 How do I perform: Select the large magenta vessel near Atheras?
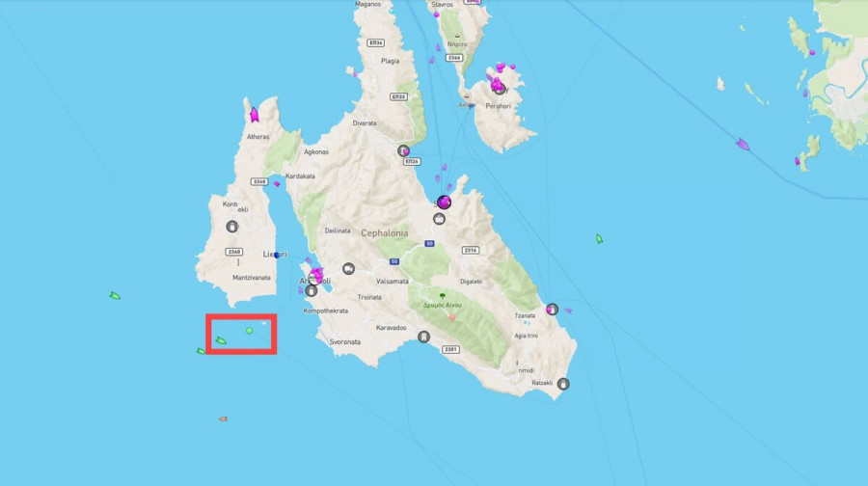(x=254, y=115)
